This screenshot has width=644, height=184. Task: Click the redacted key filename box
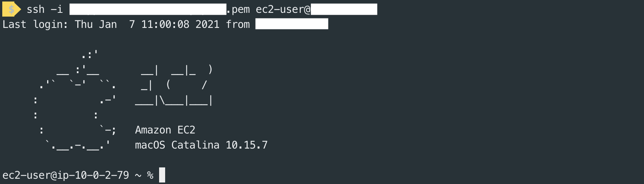tap(148, 9)
